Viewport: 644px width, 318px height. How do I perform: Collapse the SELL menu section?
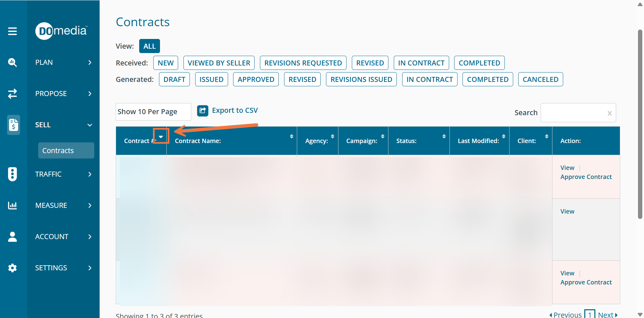[90, 125]
